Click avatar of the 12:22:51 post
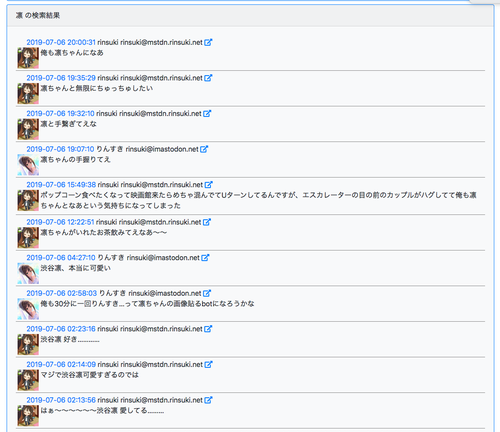The height and width of the screenshot is (432, 500). (x=28, y=238)
